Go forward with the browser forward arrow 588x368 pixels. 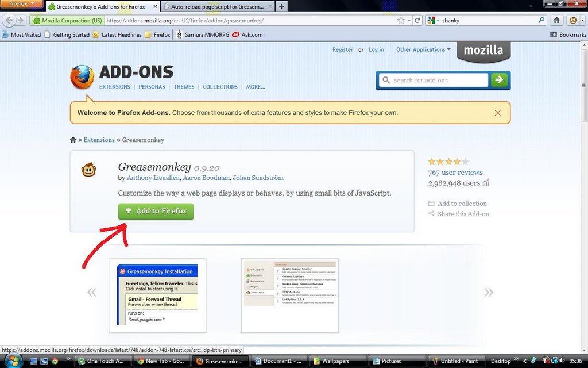point(21,20)
